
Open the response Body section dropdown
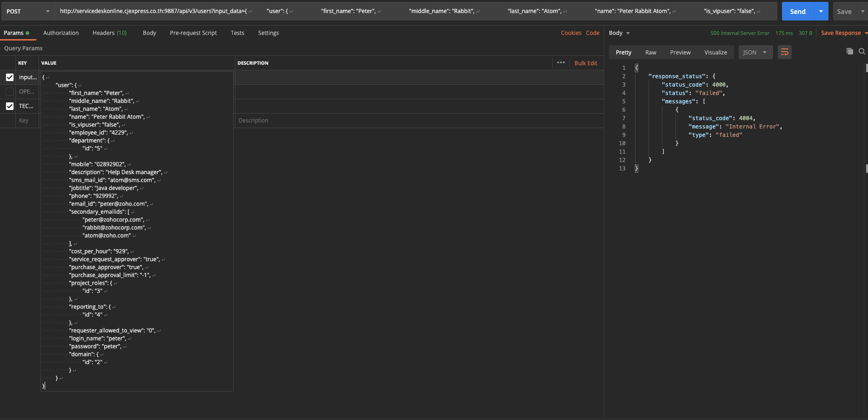pos(619,33)
